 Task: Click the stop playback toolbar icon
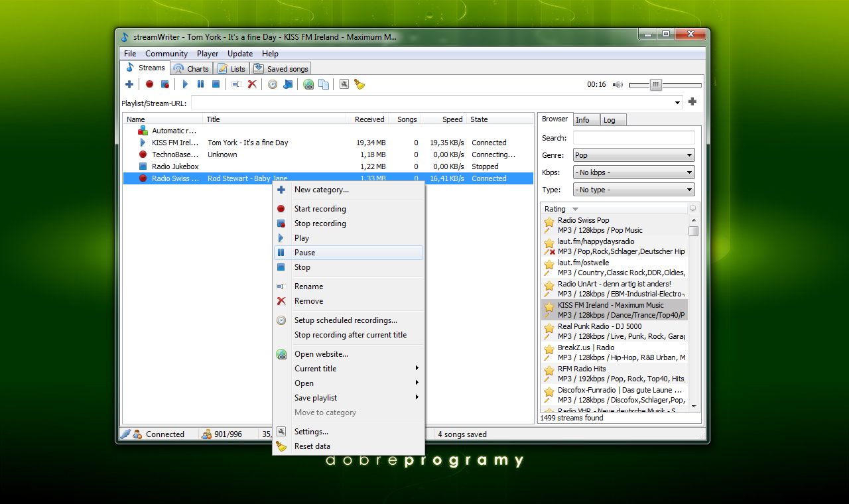[216, 84]
